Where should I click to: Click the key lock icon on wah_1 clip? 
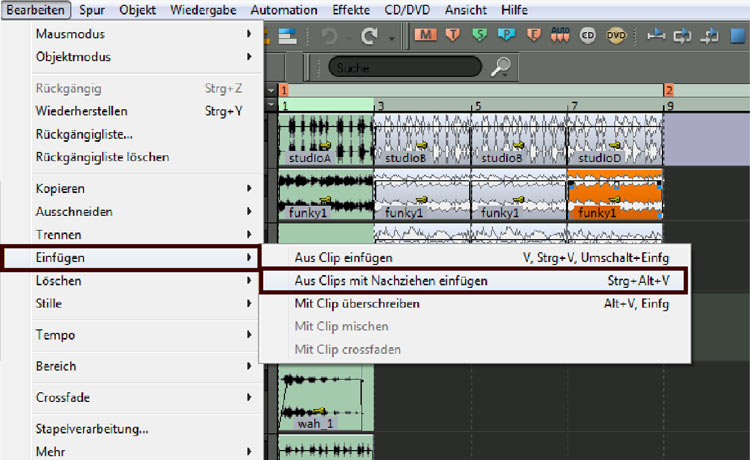320,411
